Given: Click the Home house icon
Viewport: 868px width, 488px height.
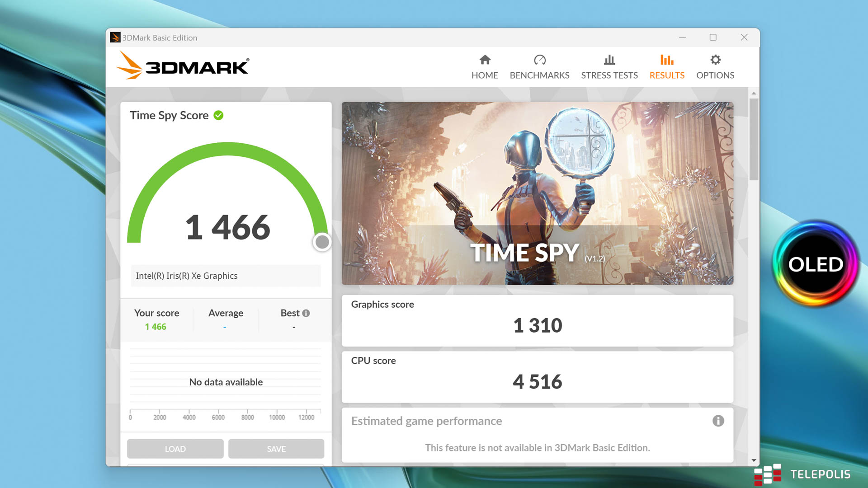Looking at the screenshot, I should [485, 60].
